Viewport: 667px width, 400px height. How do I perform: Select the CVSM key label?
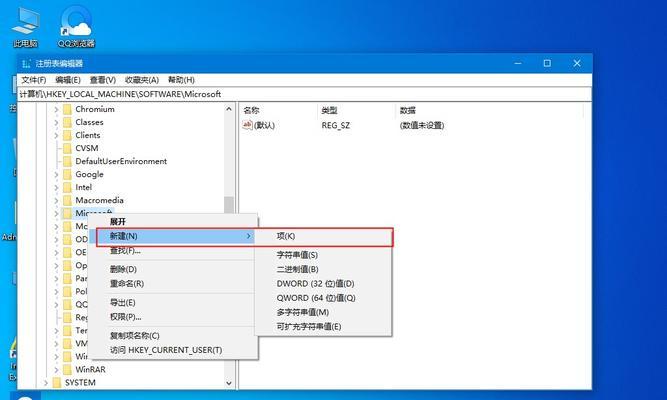(x=87, y=149)
